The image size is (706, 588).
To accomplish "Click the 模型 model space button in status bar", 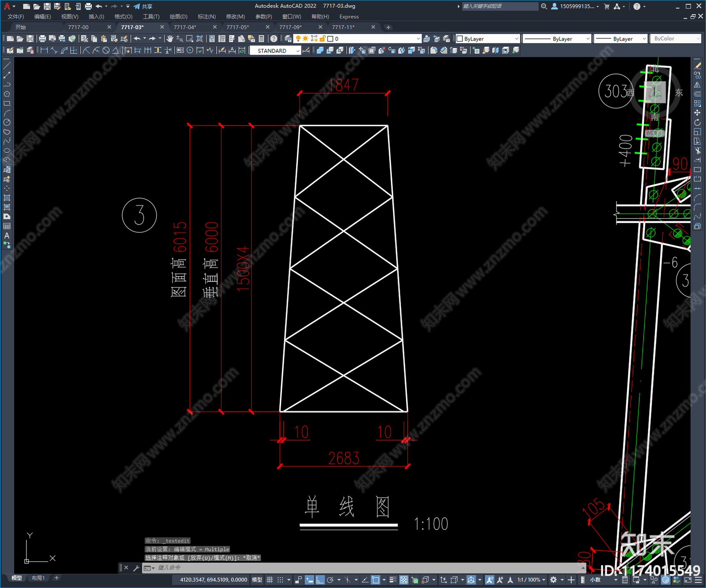I will pos(257,580).
